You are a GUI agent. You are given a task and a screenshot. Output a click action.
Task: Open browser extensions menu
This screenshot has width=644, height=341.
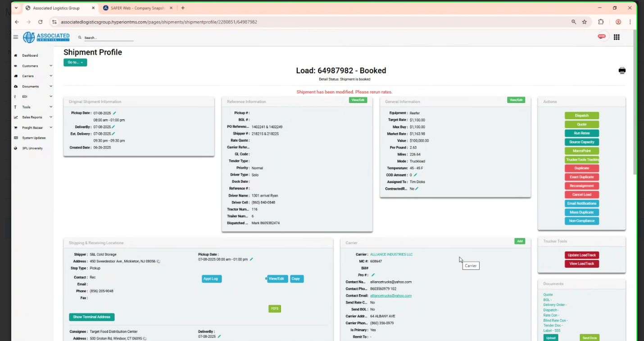point(601,22)
